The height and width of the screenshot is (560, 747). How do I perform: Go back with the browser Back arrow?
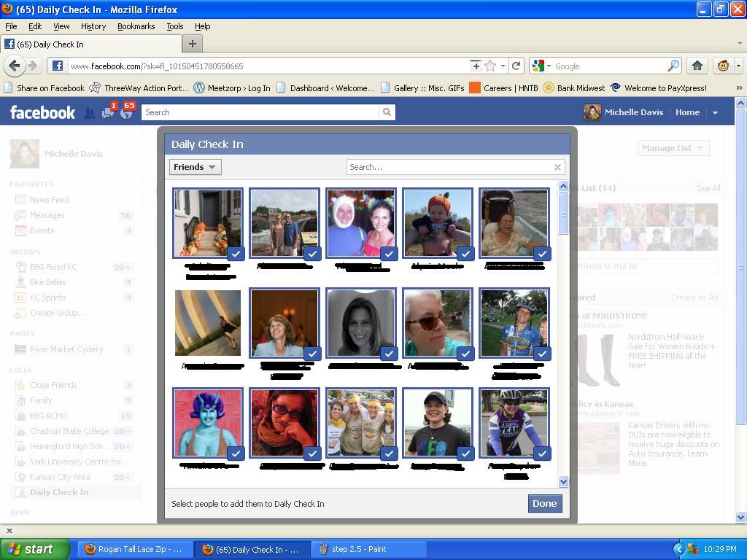click(x=15, y=66)
